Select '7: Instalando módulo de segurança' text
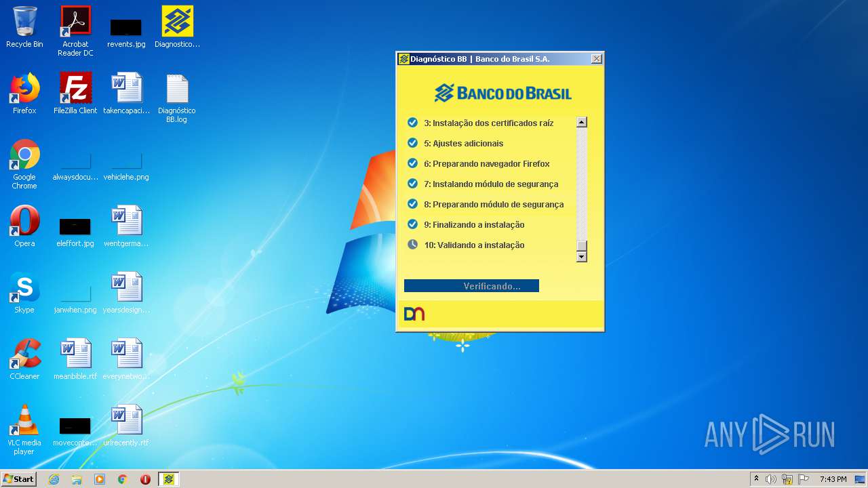 coord(492,184)
